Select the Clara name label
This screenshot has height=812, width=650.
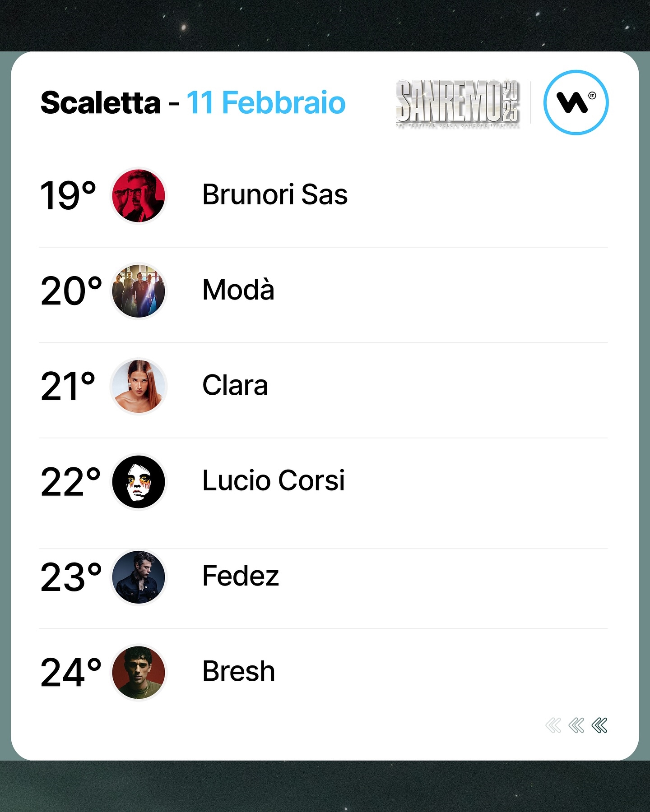point(235,385)
